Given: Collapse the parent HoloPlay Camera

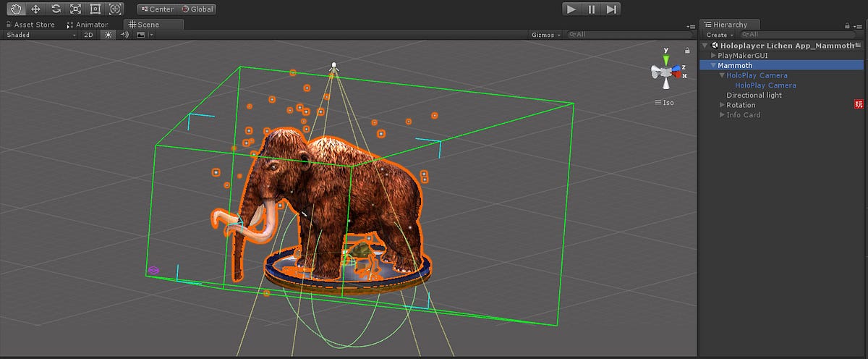Looking at the screenshot, I should pos(723,75).
